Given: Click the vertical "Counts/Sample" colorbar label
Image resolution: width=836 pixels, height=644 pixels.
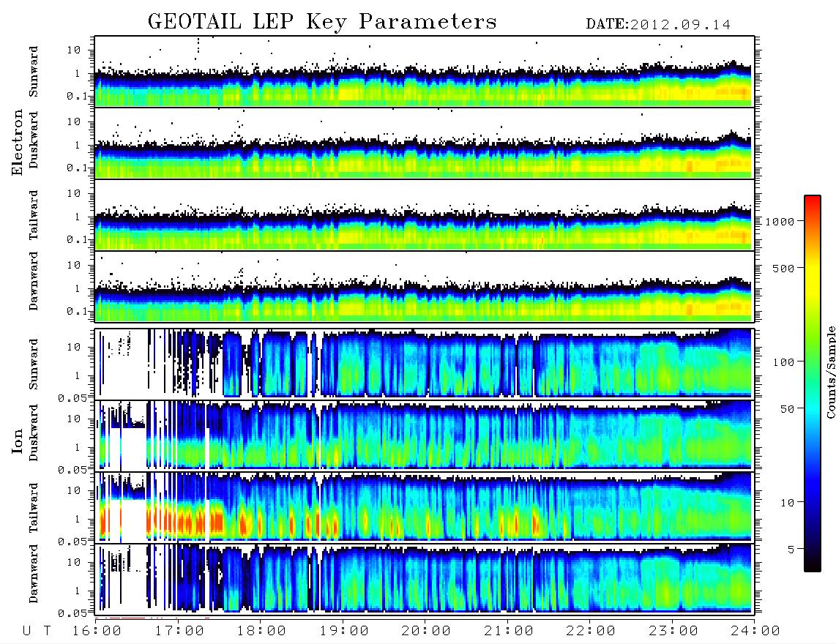Looking at the screenshot, I should click(830, 372).
